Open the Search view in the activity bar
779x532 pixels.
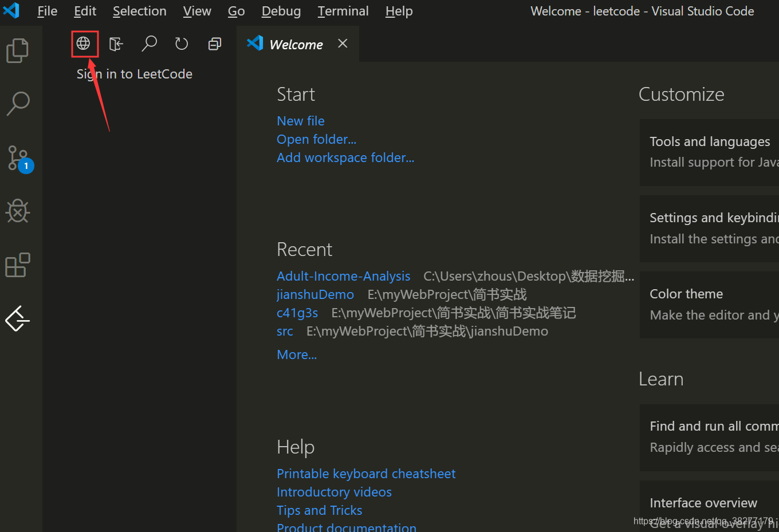pos(17,104)
